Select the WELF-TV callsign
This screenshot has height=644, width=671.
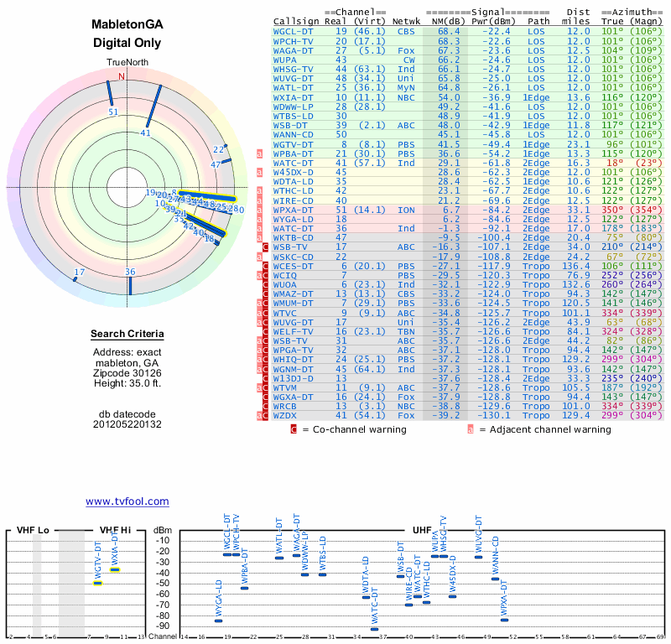(293, 331)
